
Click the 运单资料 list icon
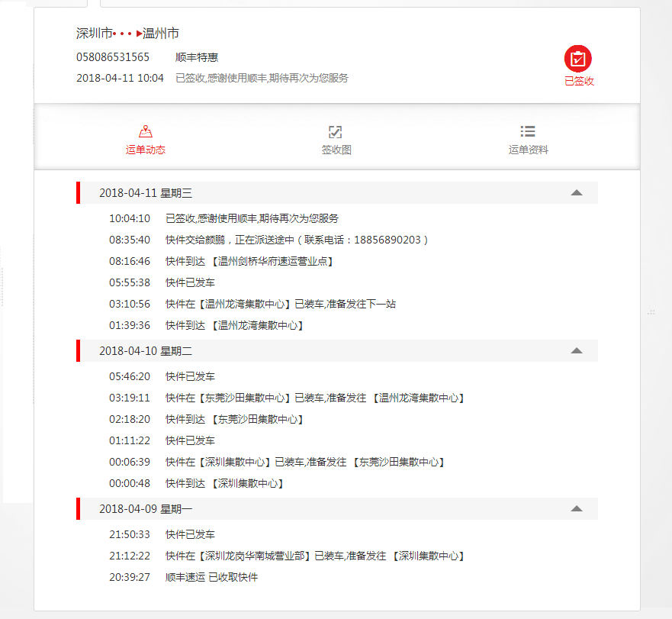pos(528,131)
